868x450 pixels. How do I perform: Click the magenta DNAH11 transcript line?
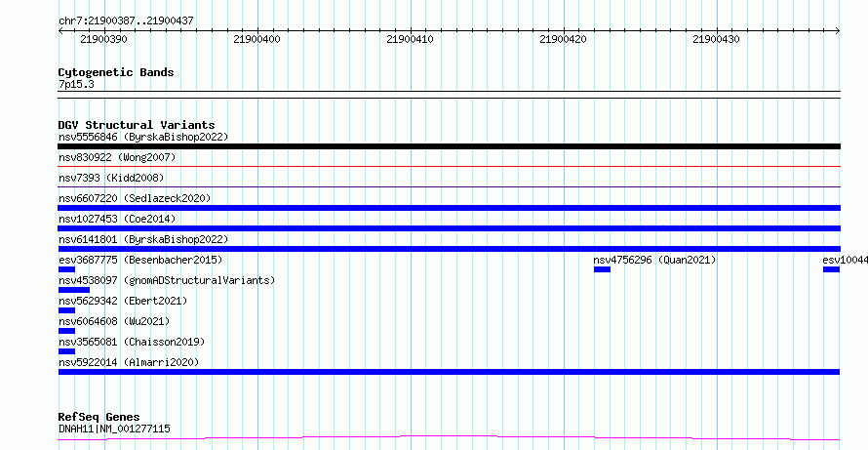coord(449,438)
